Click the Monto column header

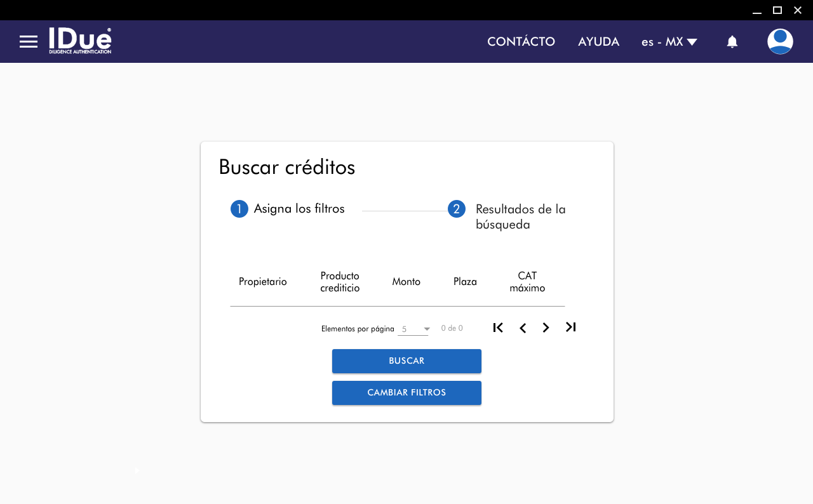(406, 282)
